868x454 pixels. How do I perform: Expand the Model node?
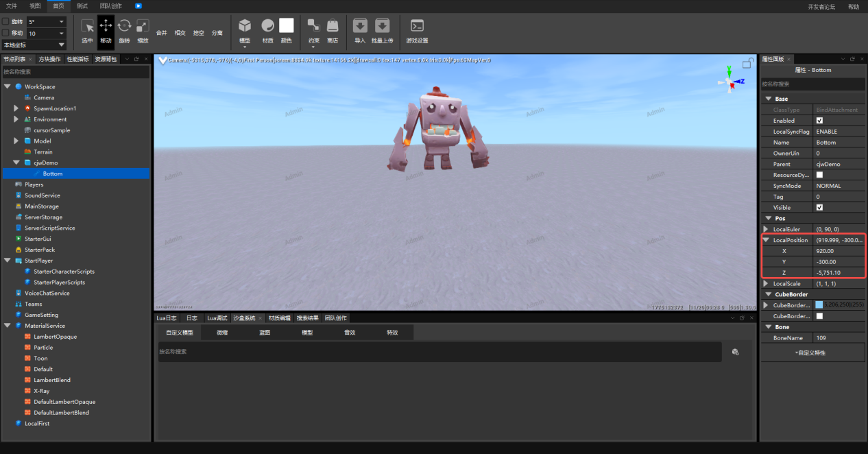[x=16, y=141]
